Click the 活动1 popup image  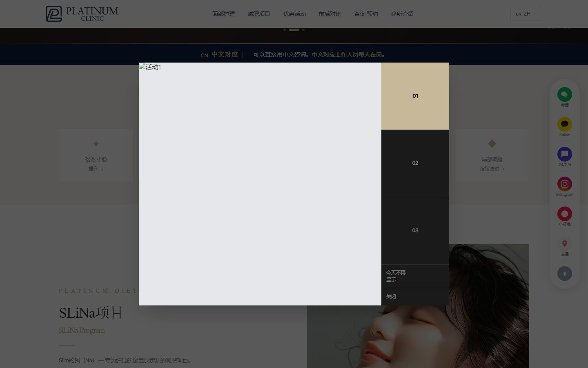[x=260, y=184]
